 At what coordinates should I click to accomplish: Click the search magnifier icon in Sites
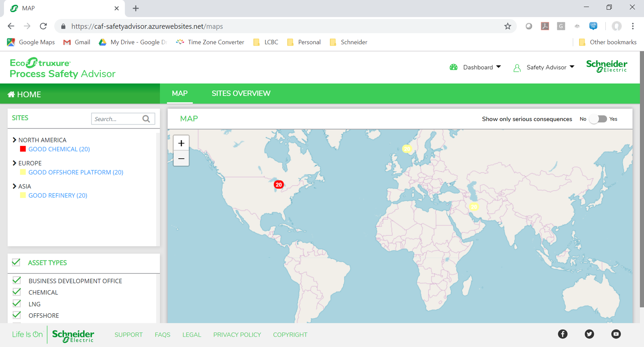(146, 119)
